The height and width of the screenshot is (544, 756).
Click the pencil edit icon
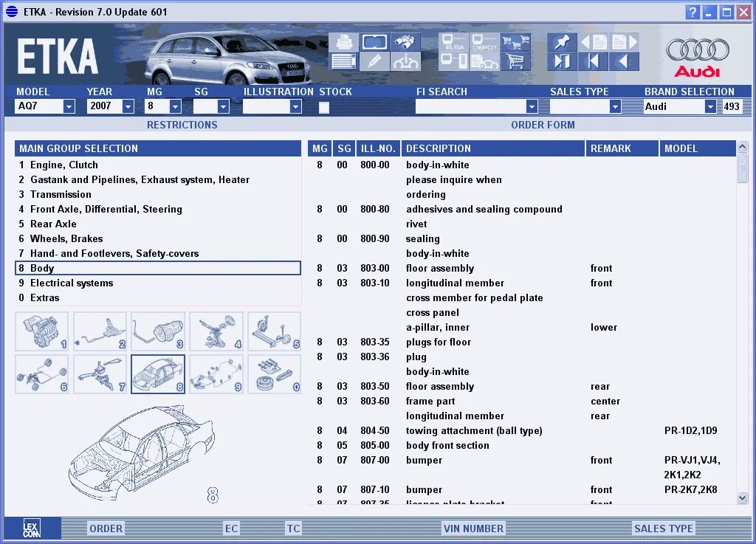click(x=374, y=62)
